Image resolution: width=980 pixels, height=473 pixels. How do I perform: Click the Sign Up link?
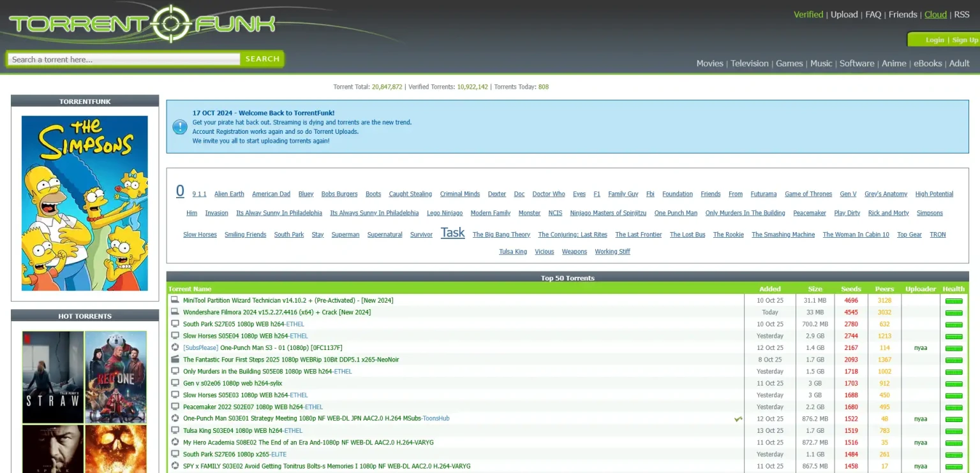point(965,40)
